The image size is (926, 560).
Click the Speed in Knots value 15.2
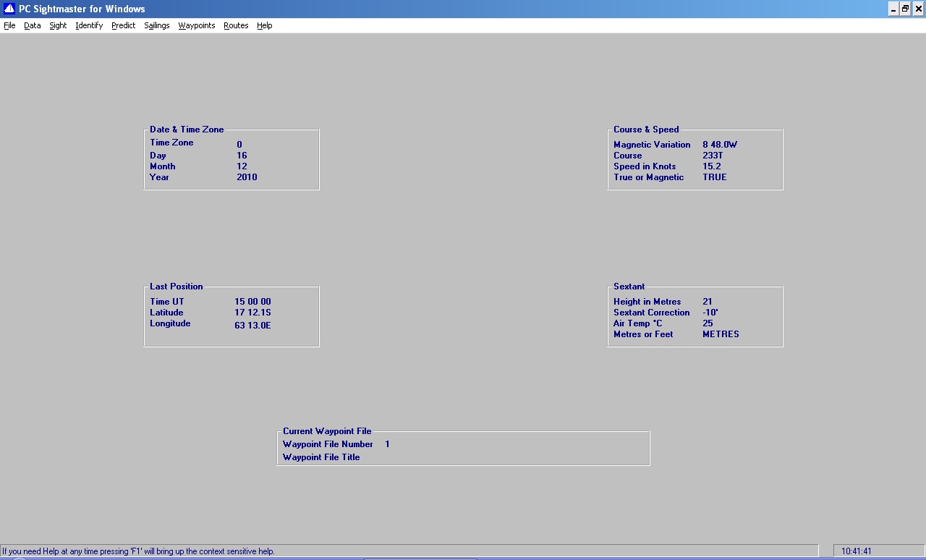[x=711, y=166]
